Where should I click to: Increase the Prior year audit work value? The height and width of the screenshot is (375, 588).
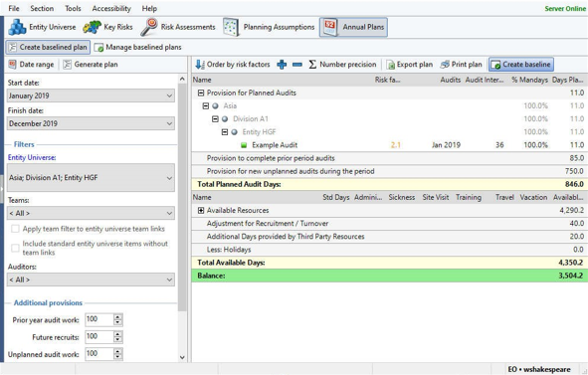tap(117, 317)
